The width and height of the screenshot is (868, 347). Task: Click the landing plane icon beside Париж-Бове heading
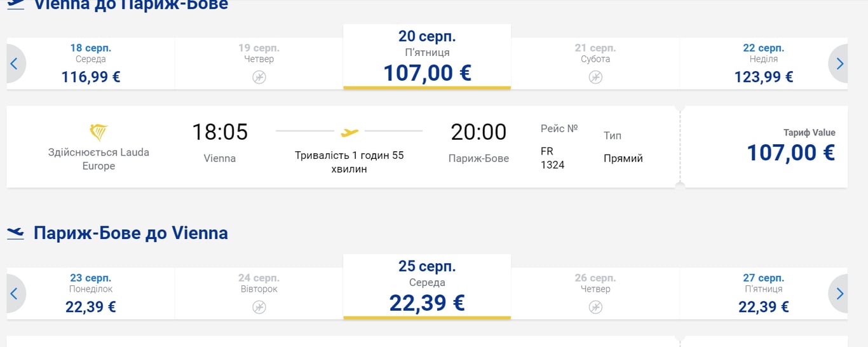(x=16, y=233)
